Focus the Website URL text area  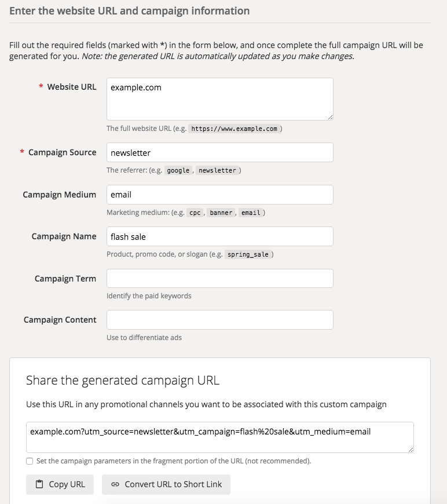pos(220,99)
